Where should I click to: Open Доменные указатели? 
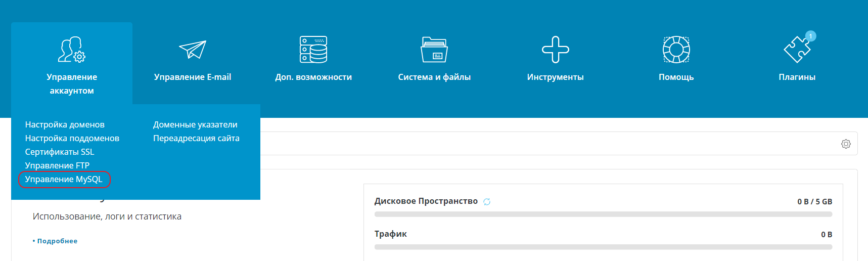(x=195, y=124)
